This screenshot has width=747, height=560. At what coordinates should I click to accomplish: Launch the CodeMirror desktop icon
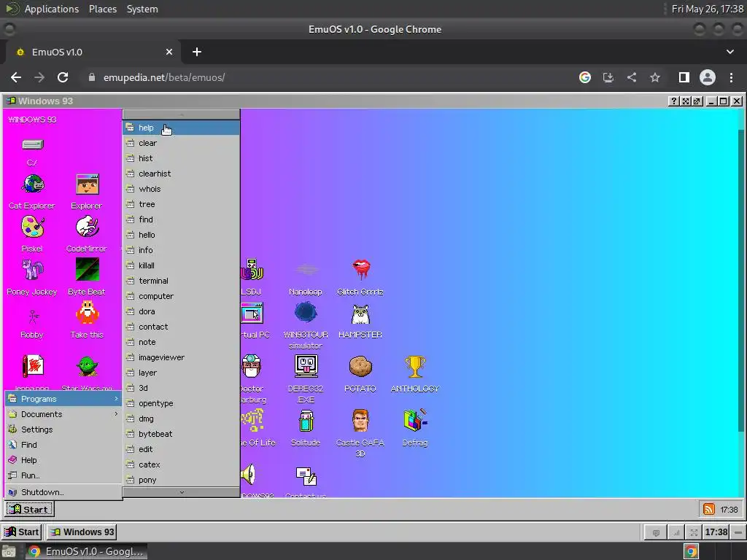pos(88,227)
